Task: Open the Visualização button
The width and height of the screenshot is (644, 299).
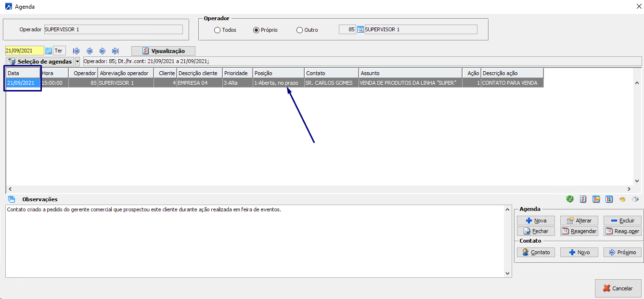Action: 163,51
